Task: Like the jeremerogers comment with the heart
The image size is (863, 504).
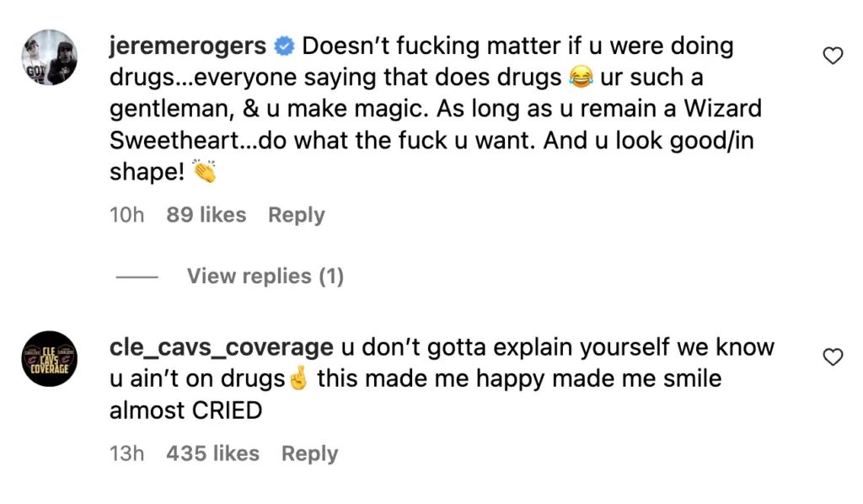Action: [x=833, y=56]
